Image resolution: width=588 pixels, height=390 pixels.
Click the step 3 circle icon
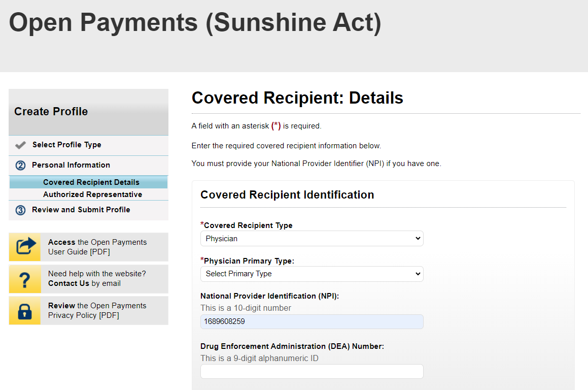click(x=20, y=210)
